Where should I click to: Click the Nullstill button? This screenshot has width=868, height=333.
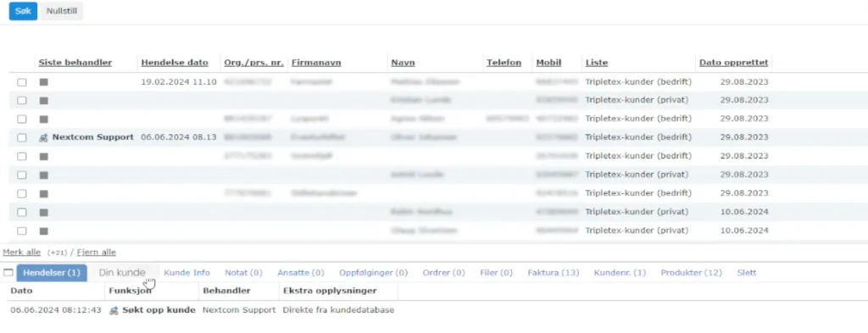(x=61, y=11)
